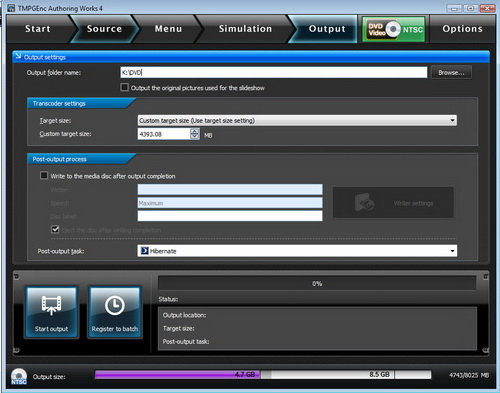
Task: Open the Writer drive dropdown
Action: tap(230, 190)
